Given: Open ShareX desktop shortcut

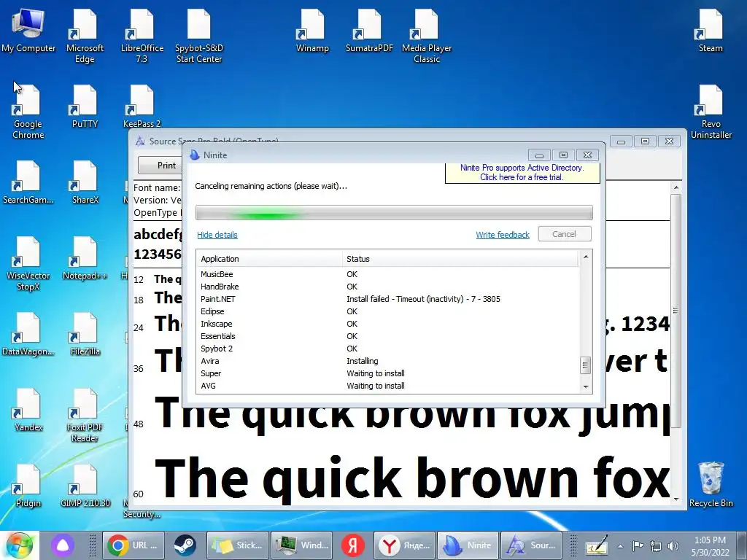Looking at the screenshot, I should [85, 183].
